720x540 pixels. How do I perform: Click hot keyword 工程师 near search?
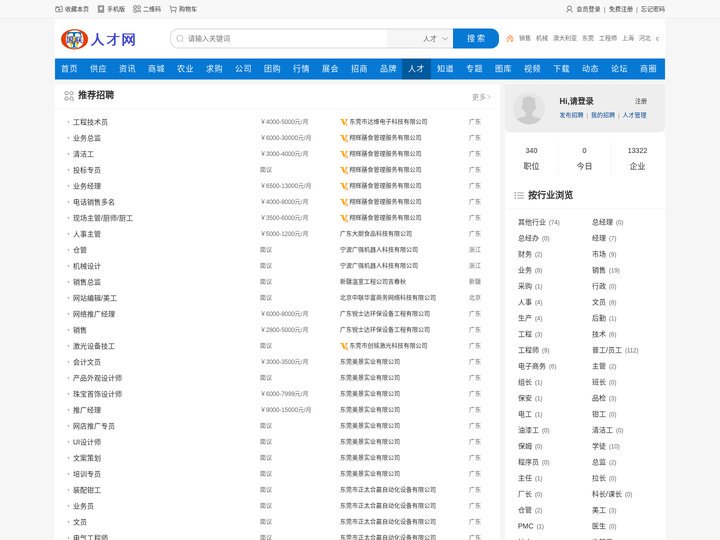[x=608, y=39]
